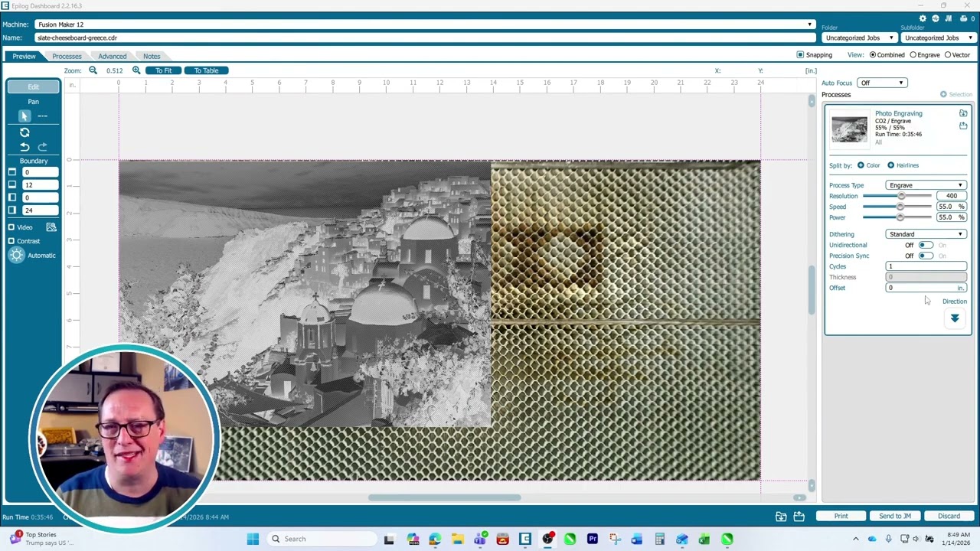Enable the Video checkbox
This screenshot has width=980, height=551.
[x=11, y=227]
